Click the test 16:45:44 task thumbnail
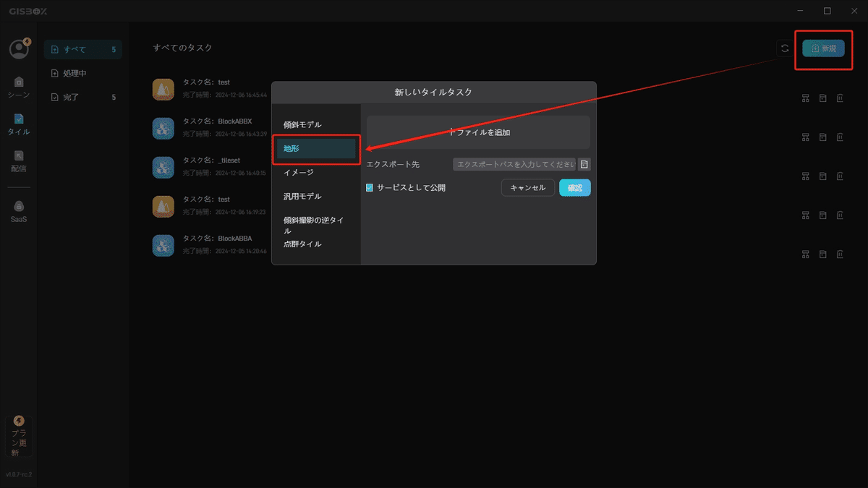Screen dimensions: 868x488 163,89
